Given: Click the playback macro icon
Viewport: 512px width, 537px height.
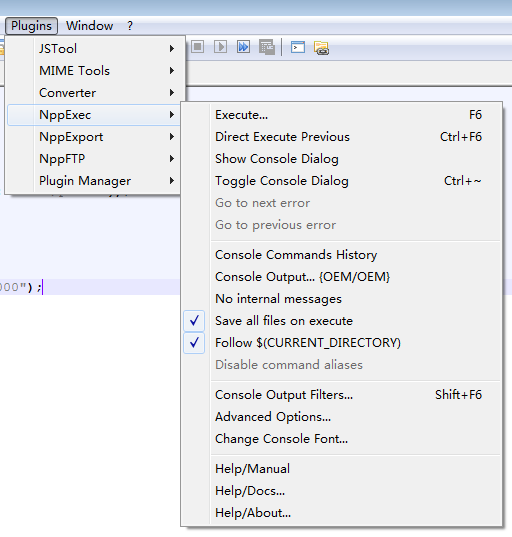Looking at the screenshot, I should click(220, 47).
